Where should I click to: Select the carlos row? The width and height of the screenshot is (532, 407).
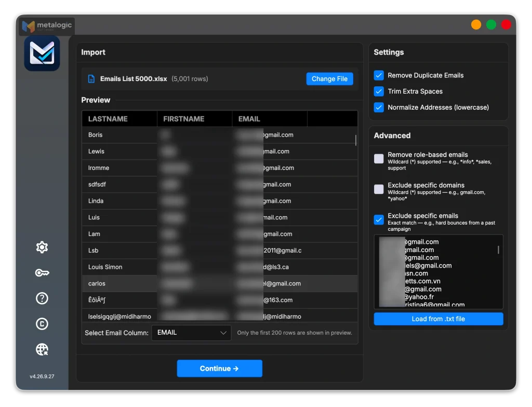[x=220, y=283]
